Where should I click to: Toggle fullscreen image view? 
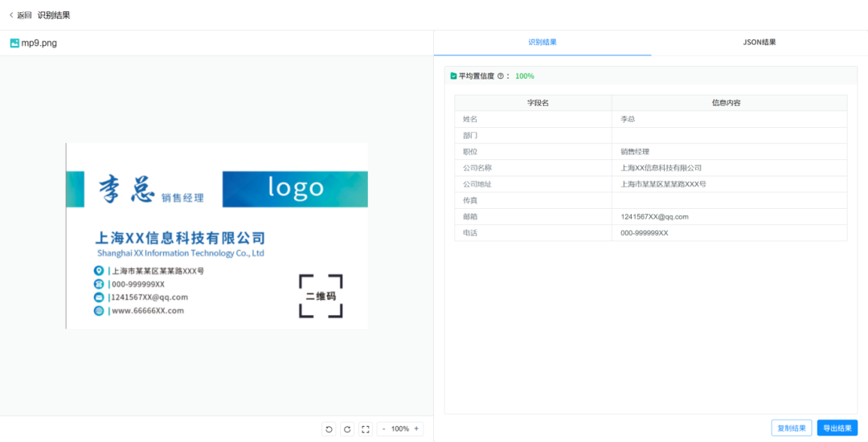[x=366, y=429]
